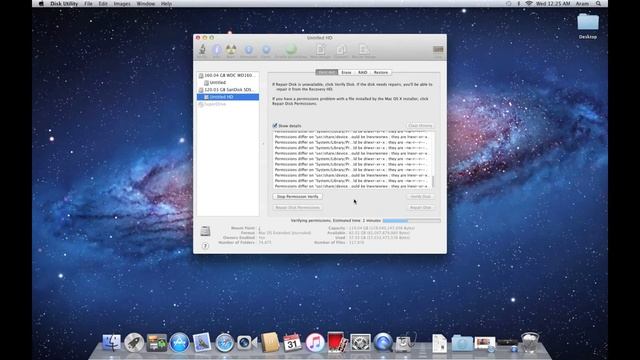
Task: Open FaceTime camera icon in Dock
Action: pyautogui.click(x=247, y=343)
